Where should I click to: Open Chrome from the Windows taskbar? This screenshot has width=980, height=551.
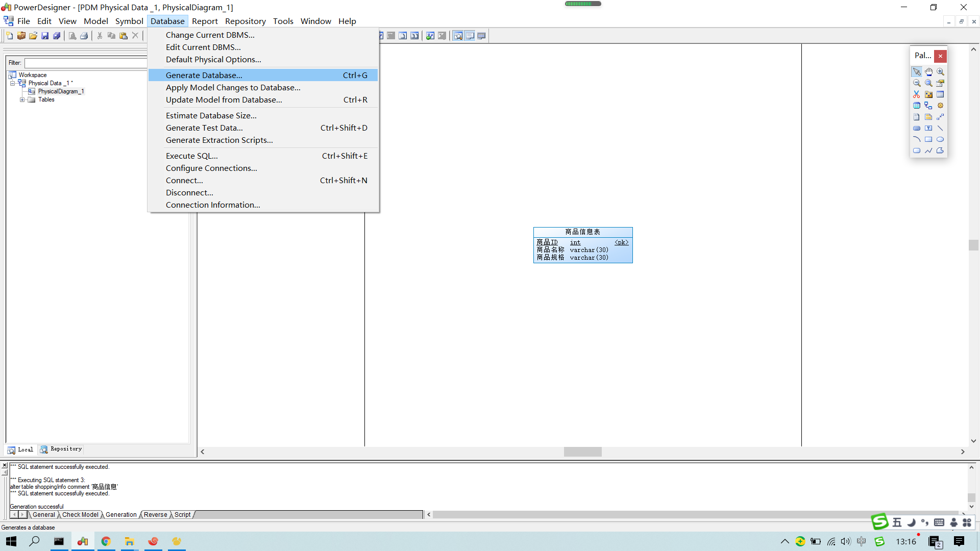click(106, 541)
